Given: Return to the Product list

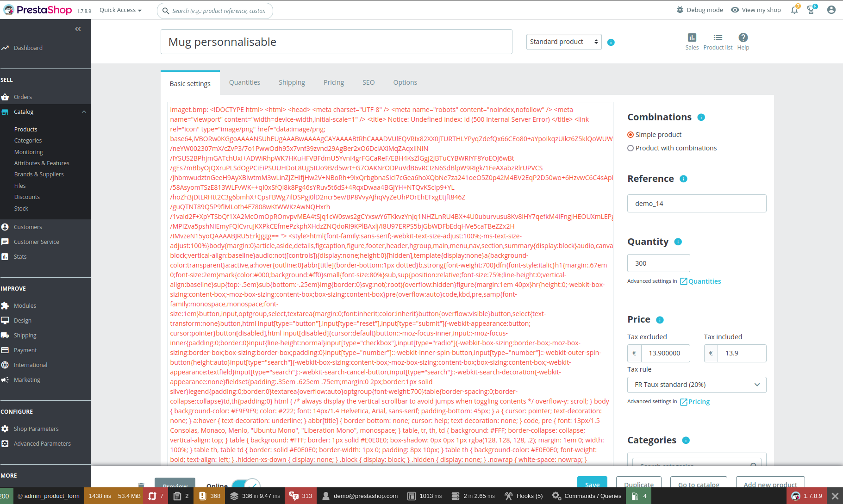Looking at the screenshot, I should pyautogui.click(x=718, y=42).
